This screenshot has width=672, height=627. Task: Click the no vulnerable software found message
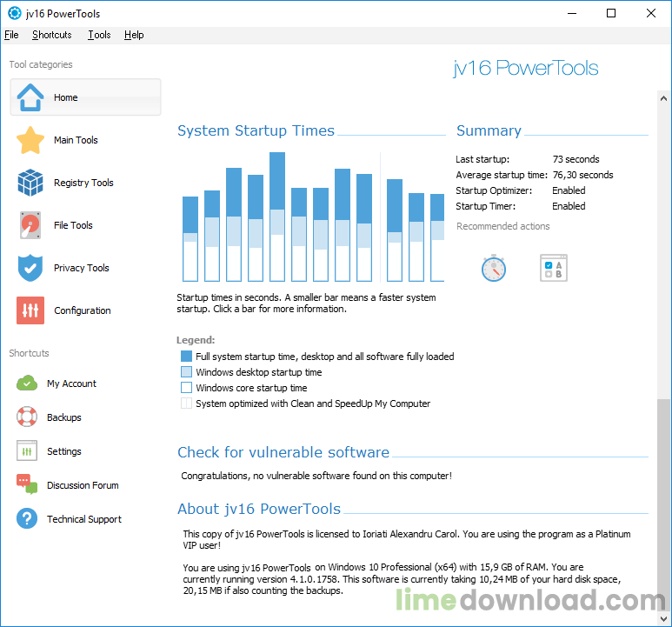[316, 476]
